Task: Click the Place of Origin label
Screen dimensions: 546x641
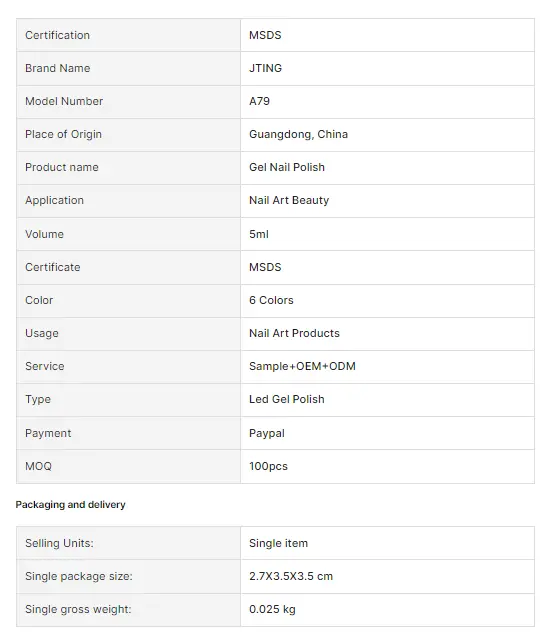Action: [x=63, y=134]
